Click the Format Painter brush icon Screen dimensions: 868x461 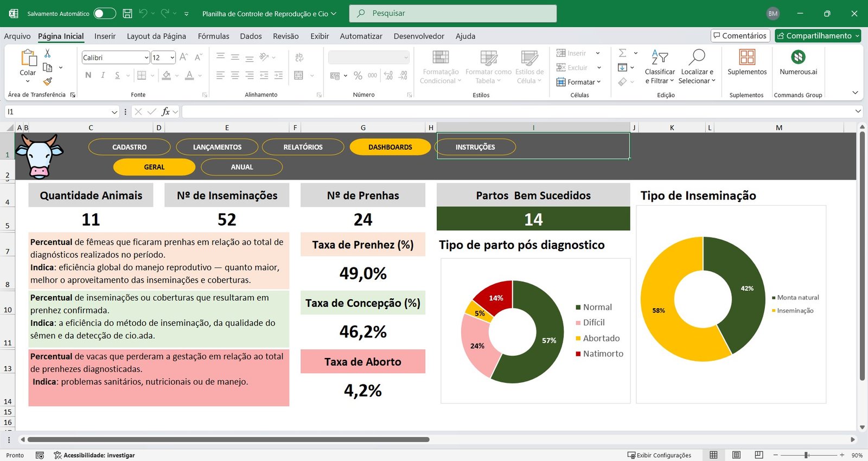(x=48, y=81)
